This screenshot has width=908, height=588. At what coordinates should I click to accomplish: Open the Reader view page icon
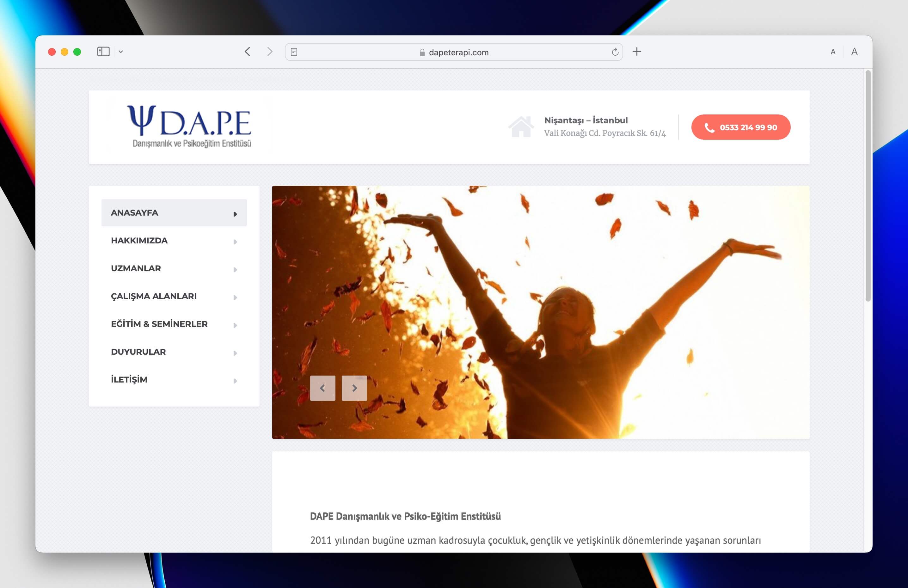tap(294, 52)
